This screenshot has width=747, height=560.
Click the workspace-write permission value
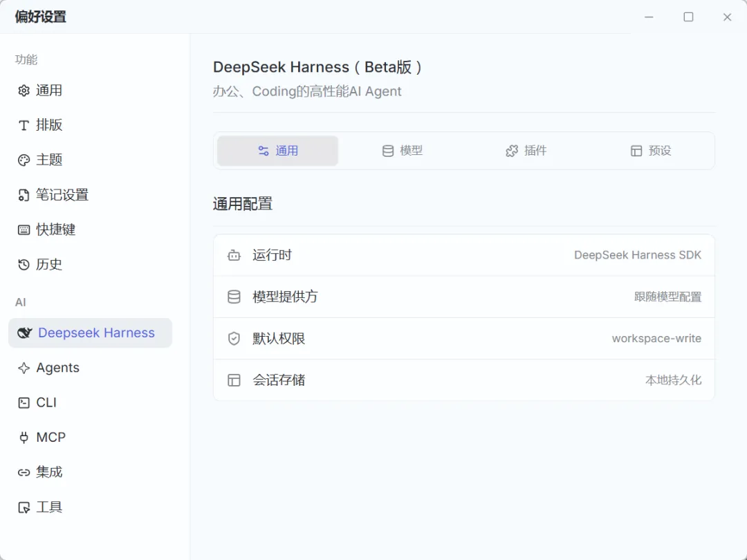click(x=656, y=339)
